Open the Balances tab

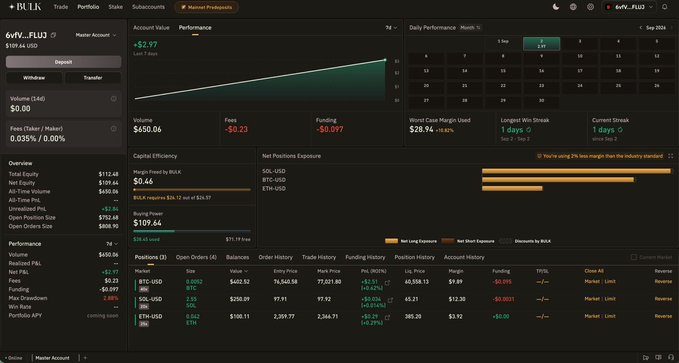237,257
